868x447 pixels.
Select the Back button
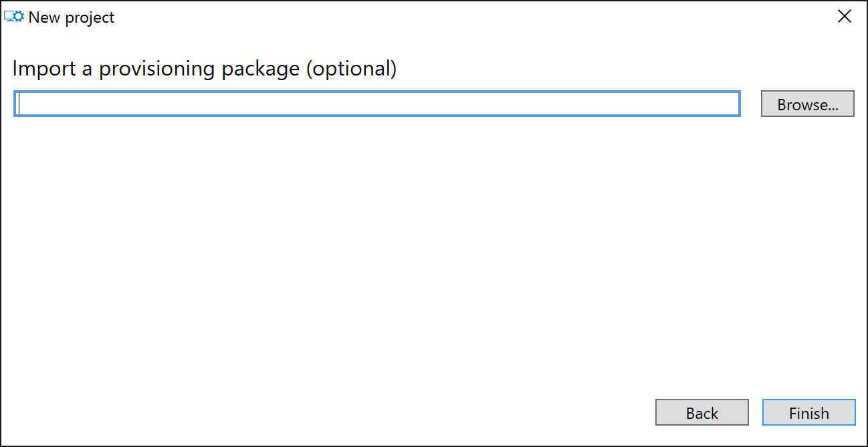701,413
